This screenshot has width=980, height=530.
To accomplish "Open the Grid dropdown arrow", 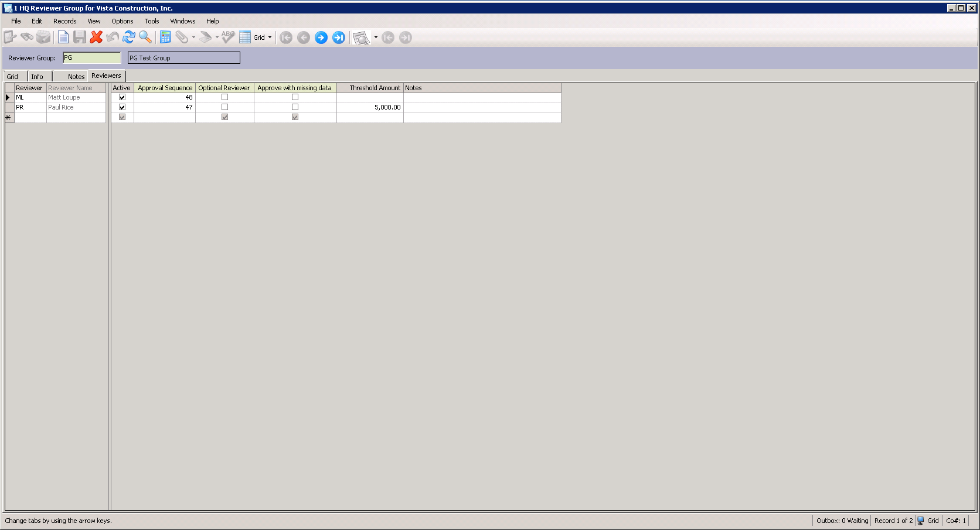I will click(x=270, y=37).
